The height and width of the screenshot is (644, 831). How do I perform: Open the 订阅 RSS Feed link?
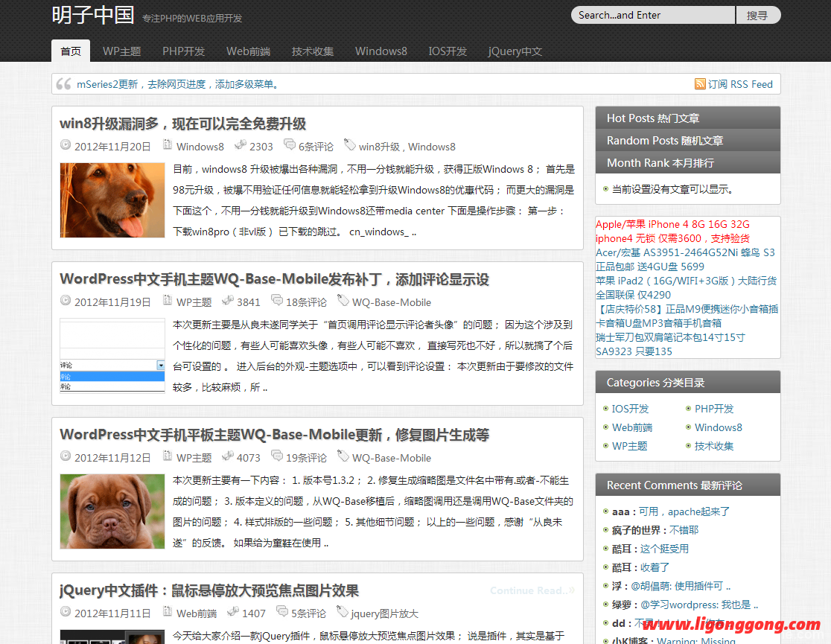coord(740,84)
